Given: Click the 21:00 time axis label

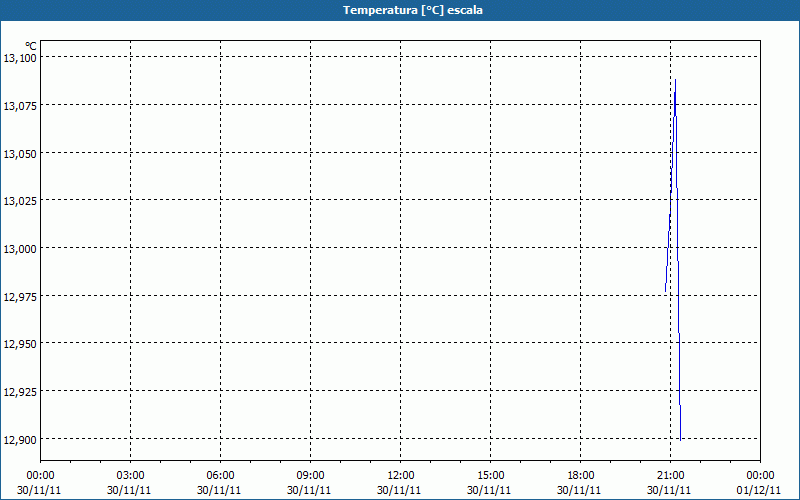Looking at the screenshot, I should (x=670, y=476).
